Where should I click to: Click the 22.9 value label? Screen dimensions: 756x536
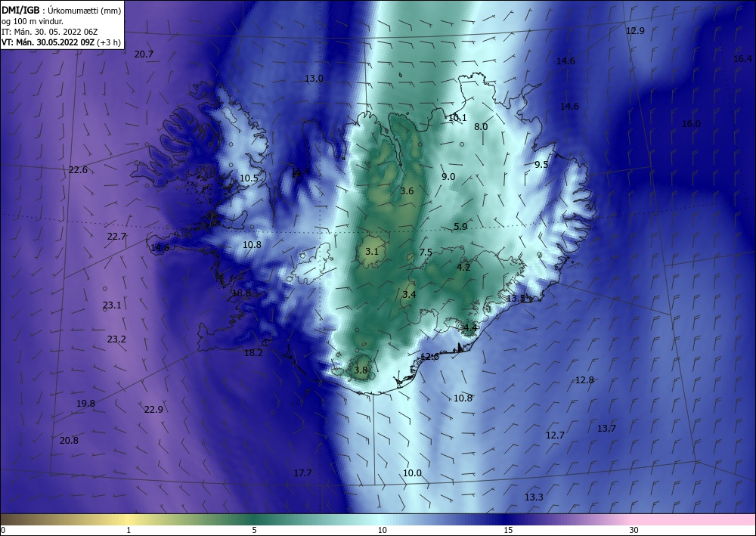(x=153, y=410)
